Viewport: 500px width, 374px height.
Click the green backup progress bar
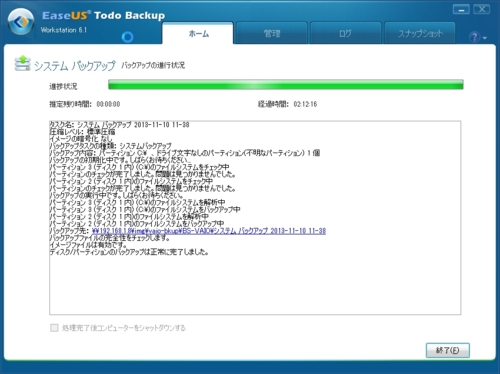(286, 84)
